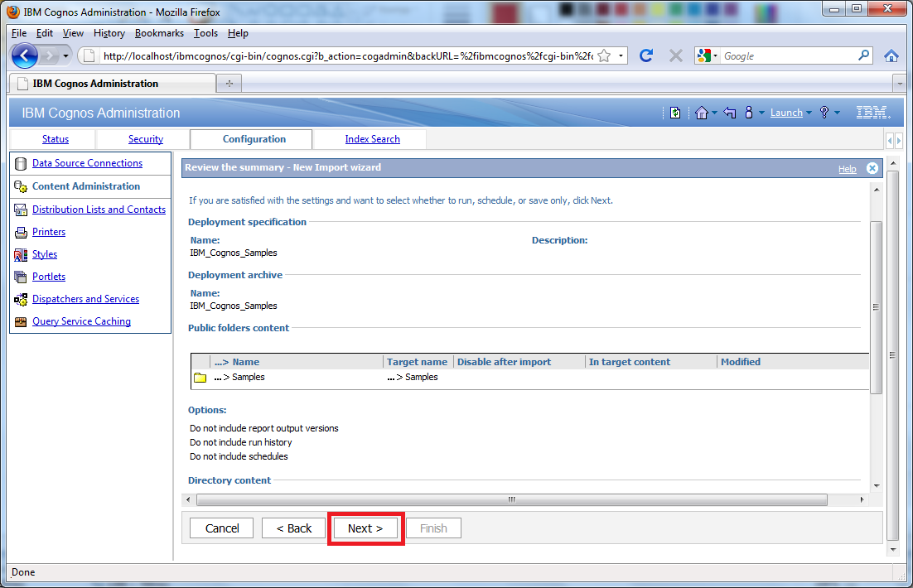Image resolution: width=913 pixels, height=588 pixels.
Task: Click the IBM logo
Action: coord(873,113)
